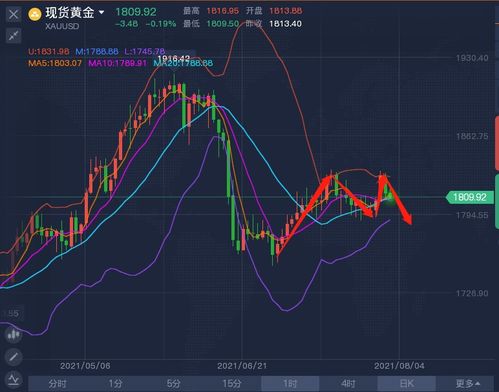Click the -3.48 price change value
Viewport: 499px width, 392px height.
point(126,24)
